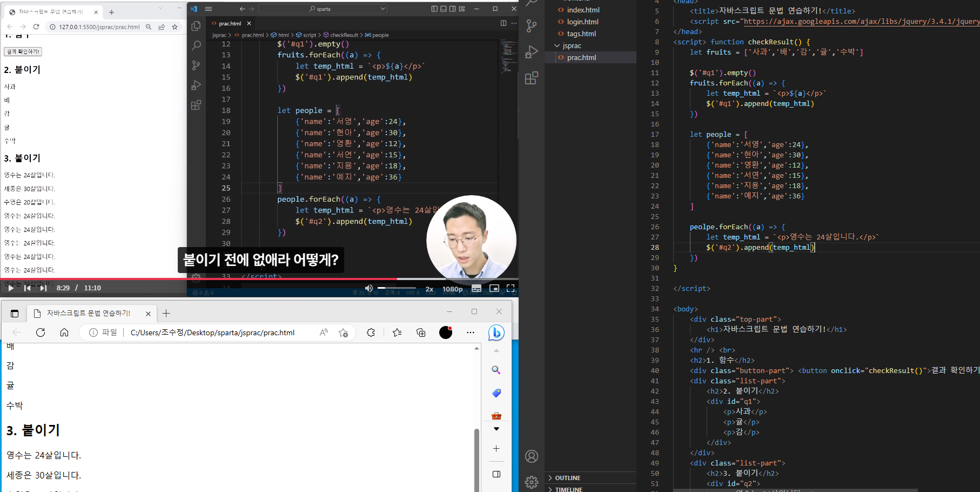Image resolution: width=980 pixels, height=492 pixels.
Task: Toggle the Edge sidebar visibility
Action: click(x=496, y=474)
